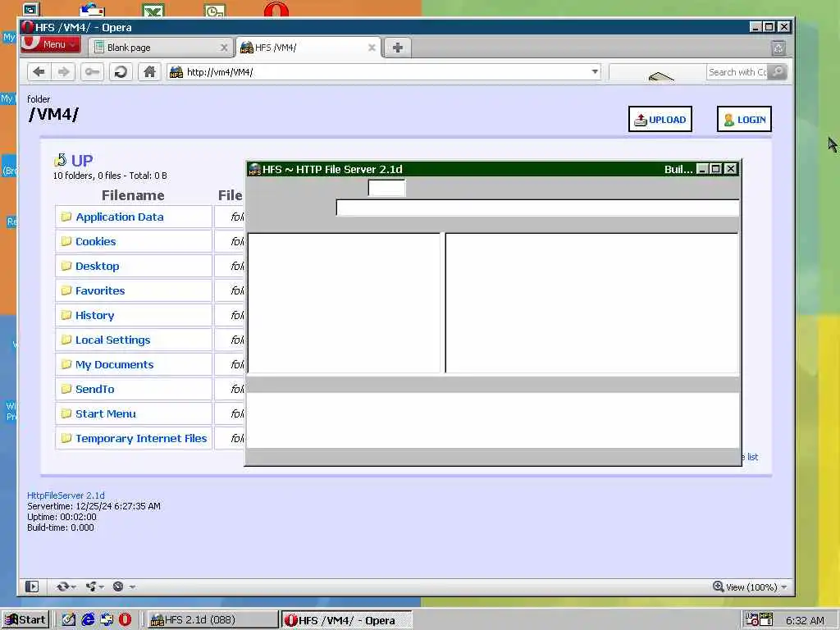Click the folder icon next to Desktop
This screenshot has width=840, height=630.
pos(66,266)
